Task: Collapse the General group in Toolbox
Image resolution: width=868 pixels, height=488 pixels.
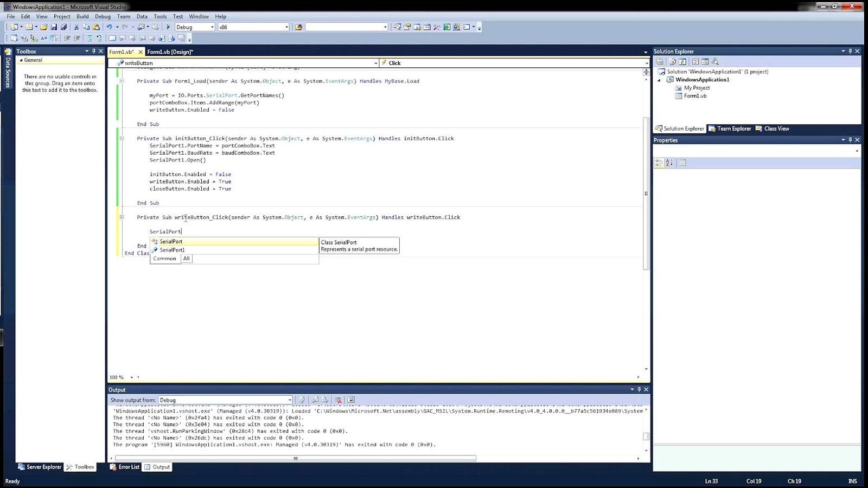Action: (21, 60)
